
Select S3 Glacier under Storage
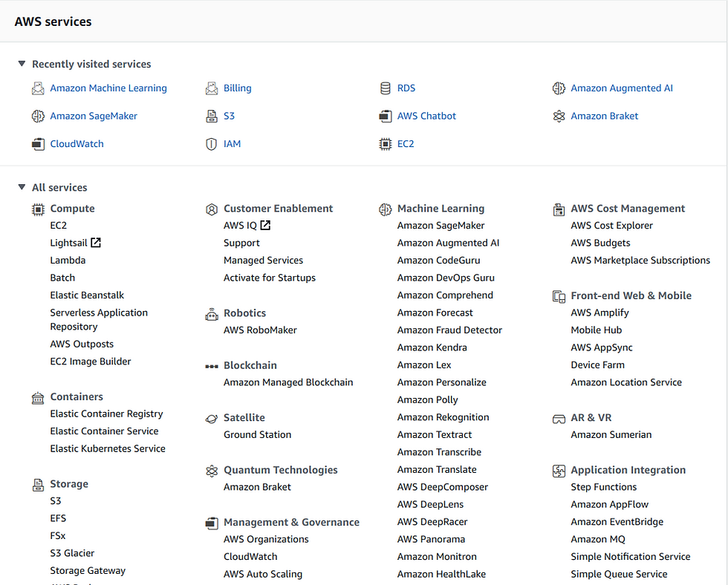tap(73, 553)
